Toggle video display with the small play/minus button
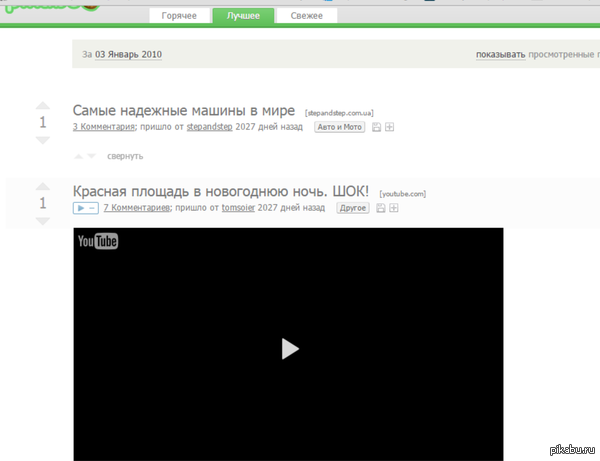The width and height of the screenshot is (600, 461). coord(85,208)
